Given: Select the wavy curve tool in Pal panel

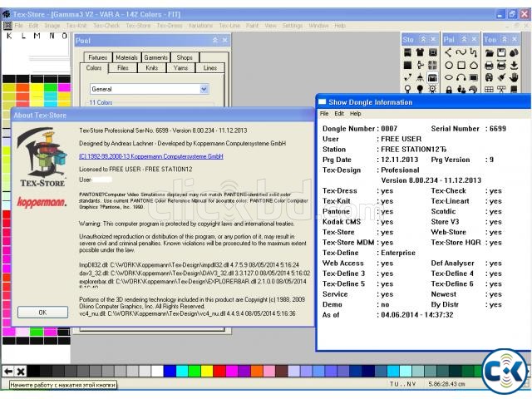Looking at the screenshot, I should pos(461,52).
